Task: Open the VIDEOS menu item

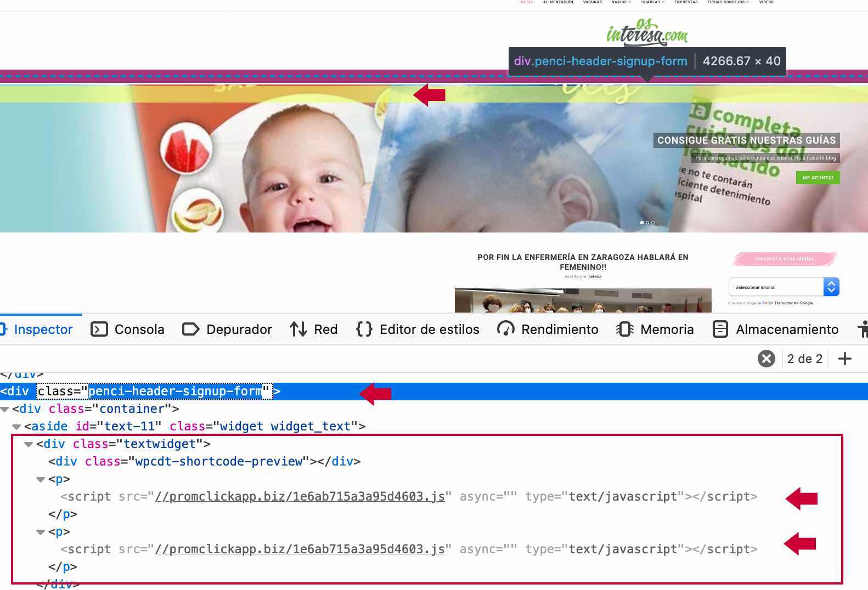Action: (766, 2)
